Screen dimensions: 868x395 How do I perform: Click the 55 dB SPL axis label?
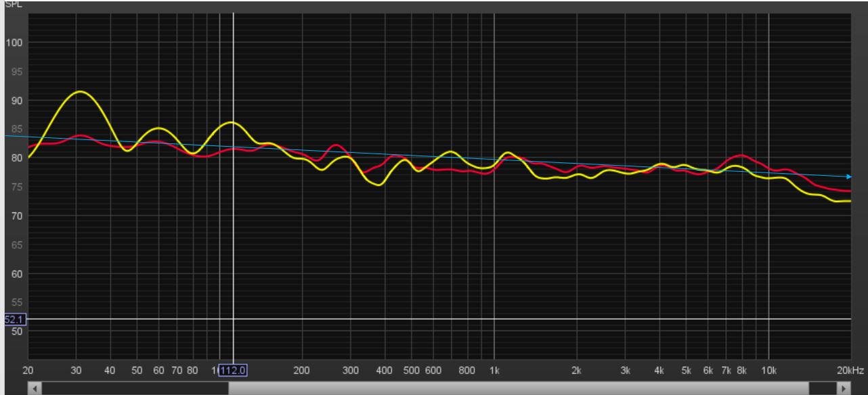16,303
